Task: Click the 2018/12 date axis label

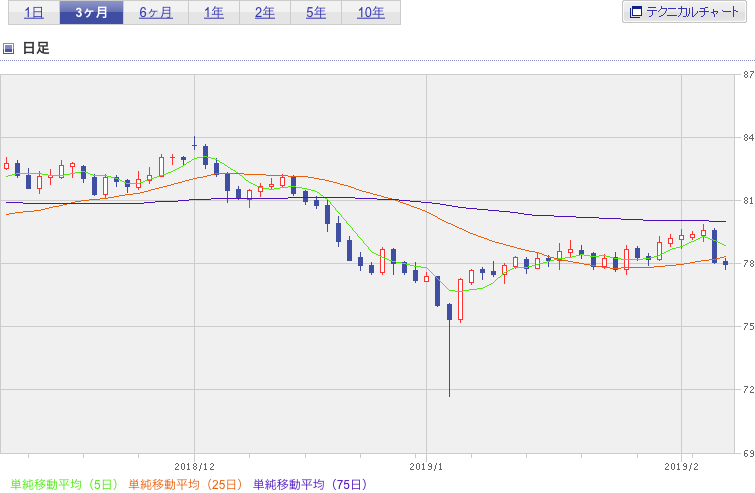Action: tap(195, 467)
